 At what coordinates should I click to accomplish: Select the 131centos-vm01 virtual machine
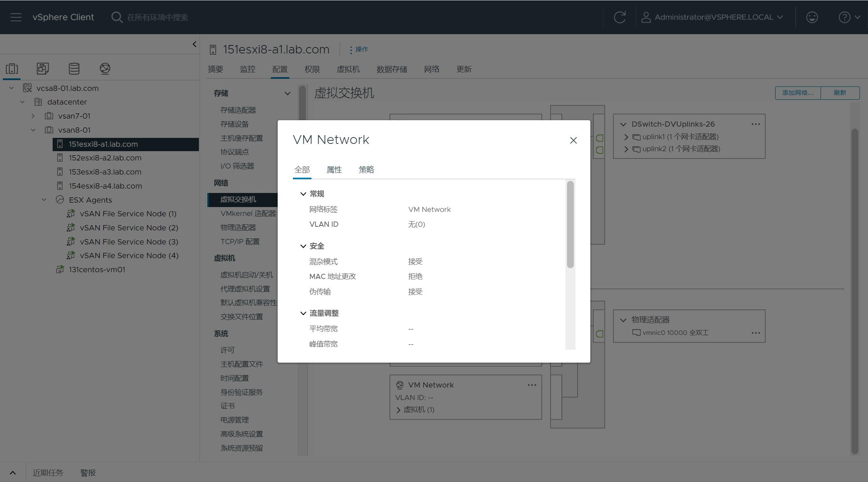click(x=97, y=270)
